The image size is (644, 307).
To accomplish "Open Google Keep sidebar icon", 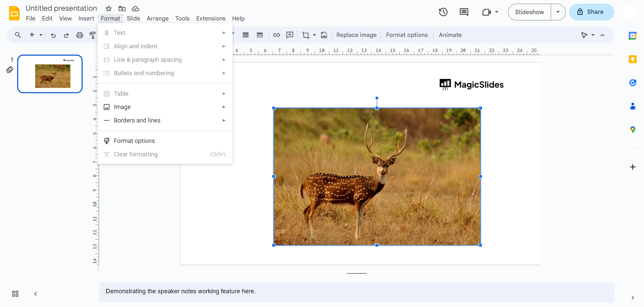I will (632, 59).
